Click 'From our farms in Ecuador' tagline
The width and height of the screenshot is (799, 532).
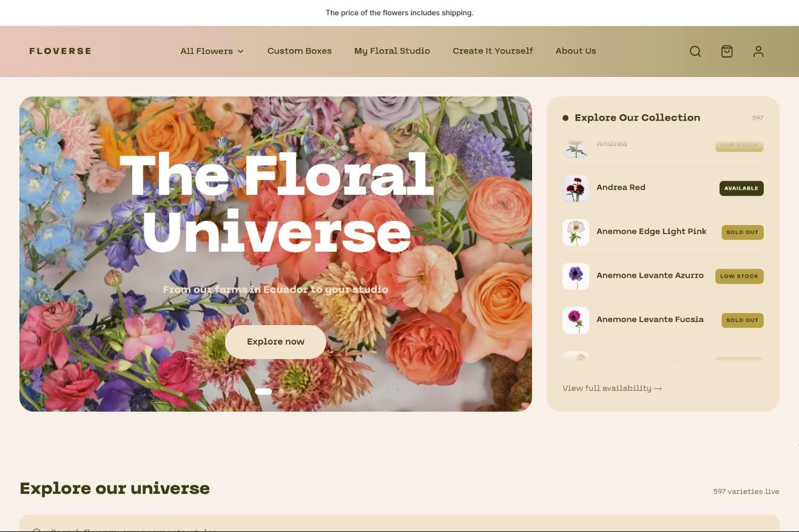[x=275, y=289]
